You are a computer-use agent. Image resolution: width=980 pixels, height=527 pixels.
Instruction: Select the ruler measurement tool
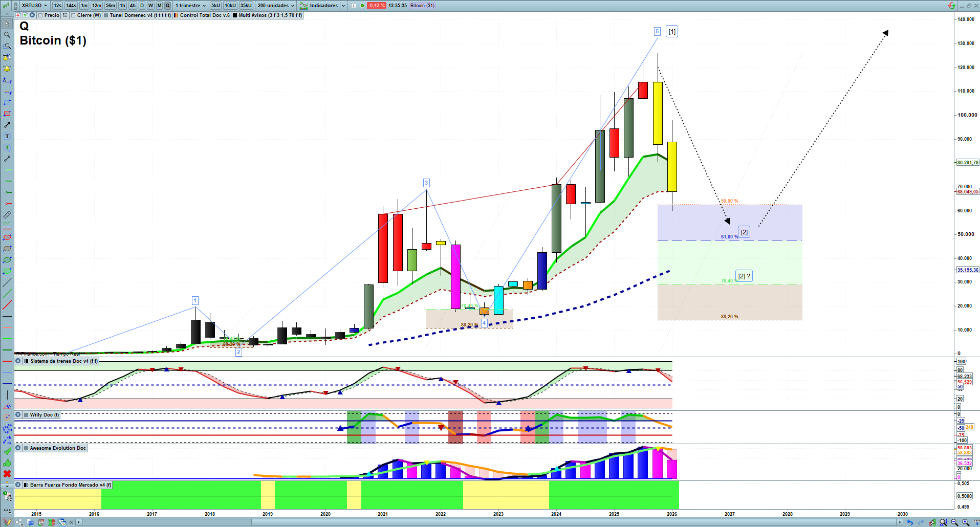click(7, 215)
